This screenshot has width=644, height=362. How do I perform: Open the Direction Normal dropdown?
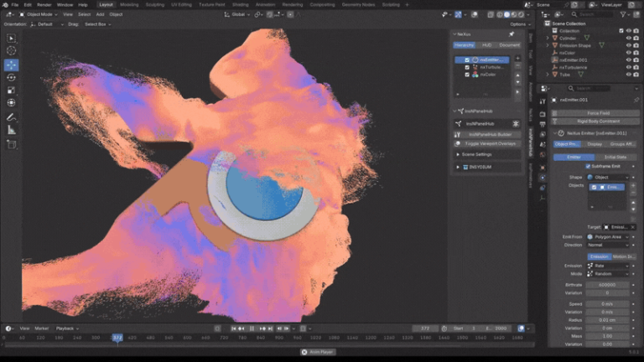click(608, 245)
